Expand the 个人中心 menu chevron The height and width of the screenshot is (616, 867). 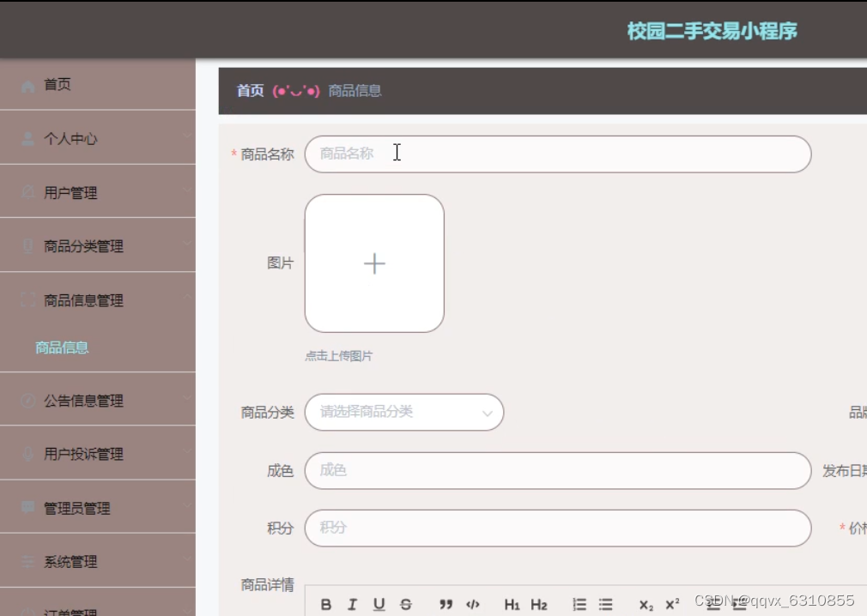tap(187, 136)
